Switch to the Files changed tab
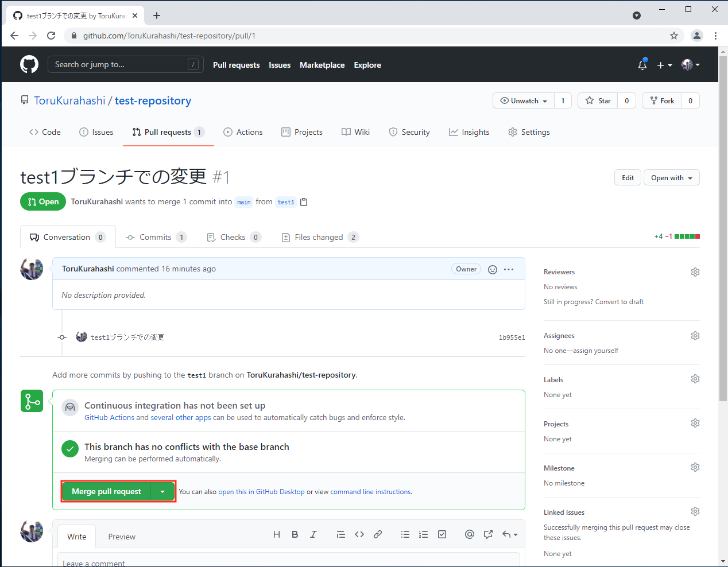 click(x=319, y=237)
